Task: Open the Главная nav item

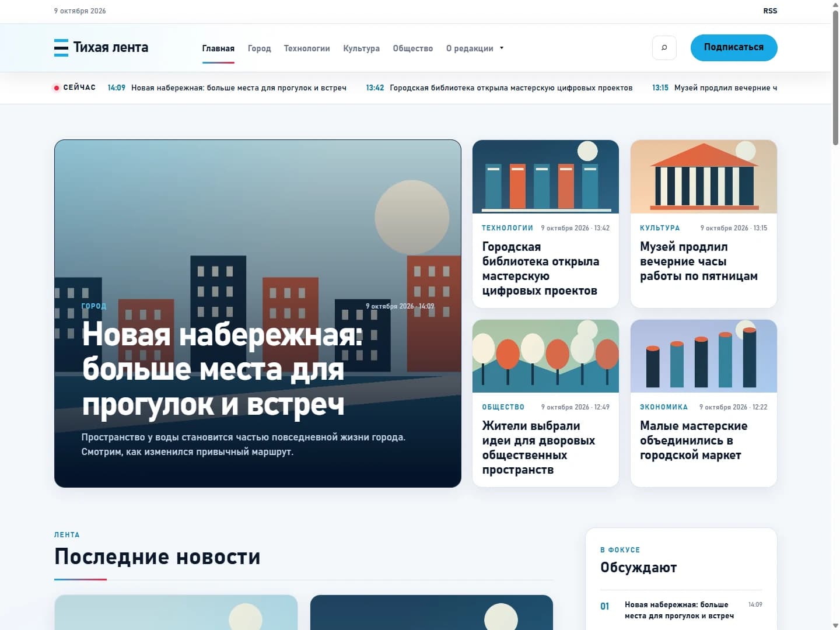Action: click(x=218, y=48)
